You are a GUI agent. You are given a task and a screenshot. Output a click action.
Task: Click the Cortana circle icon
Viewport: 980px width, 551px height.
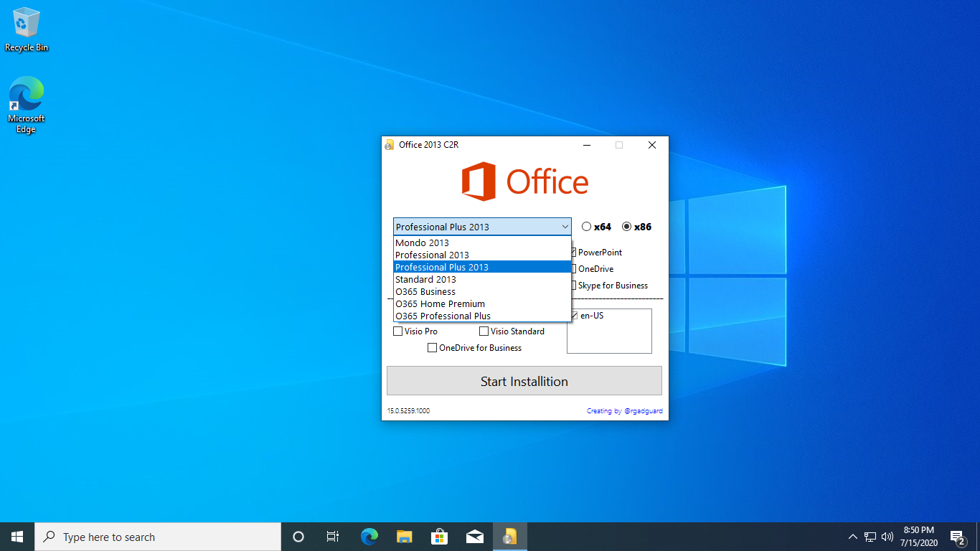(298, 537)
